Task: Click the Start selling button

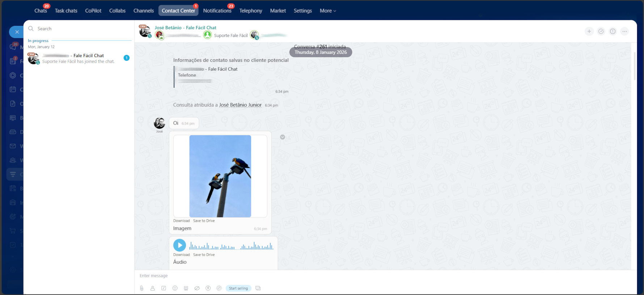Action: click(238, 288)
